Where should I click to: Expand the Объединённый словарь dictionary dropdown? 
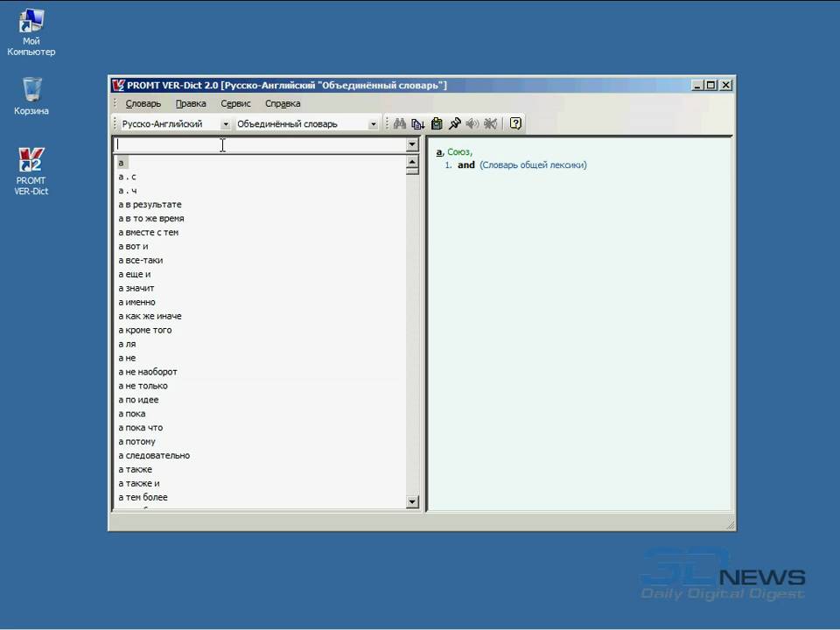(x=374, y=124)
